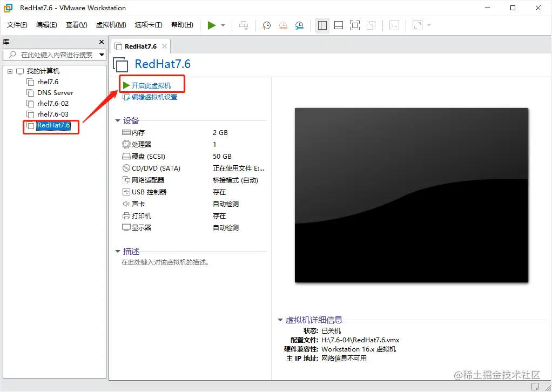
Task: Open the 虚拟机(M) menu
Action: click(x=111, y=25)
